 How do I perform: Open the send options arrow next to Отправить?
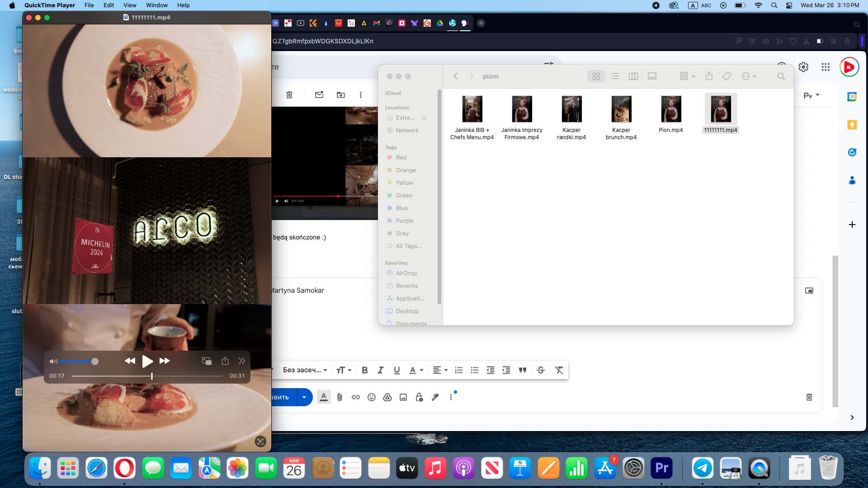[305, 397]
